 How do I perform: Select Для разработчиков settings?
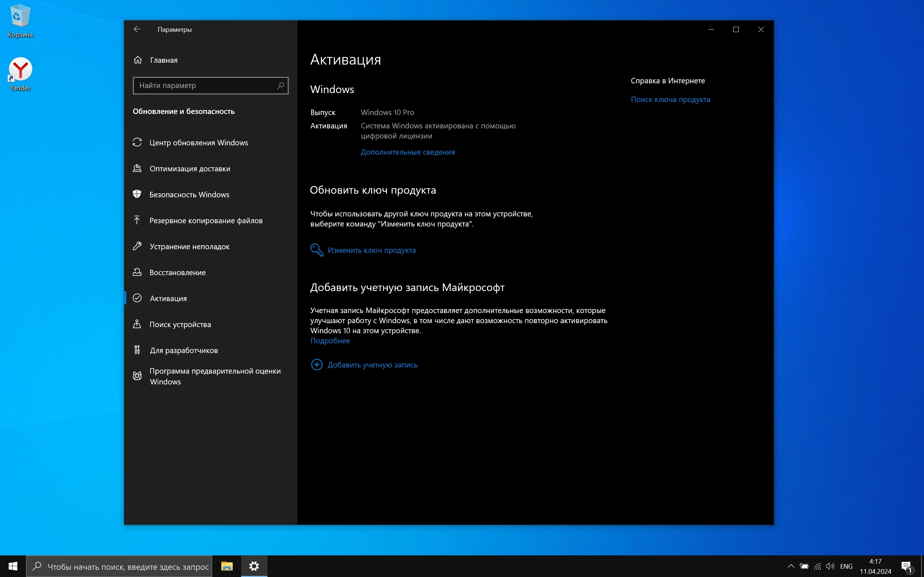pos(184,350)
